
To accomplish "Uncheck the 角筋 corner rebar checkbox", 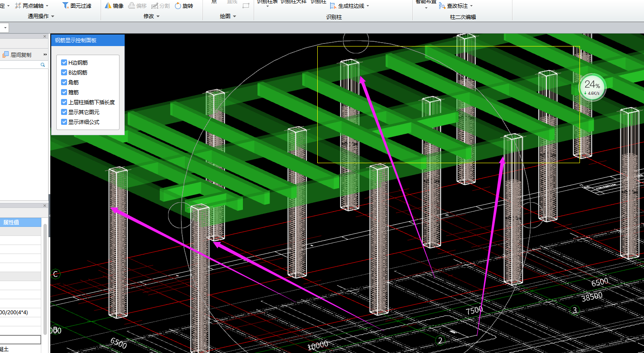I will (64, 82).
